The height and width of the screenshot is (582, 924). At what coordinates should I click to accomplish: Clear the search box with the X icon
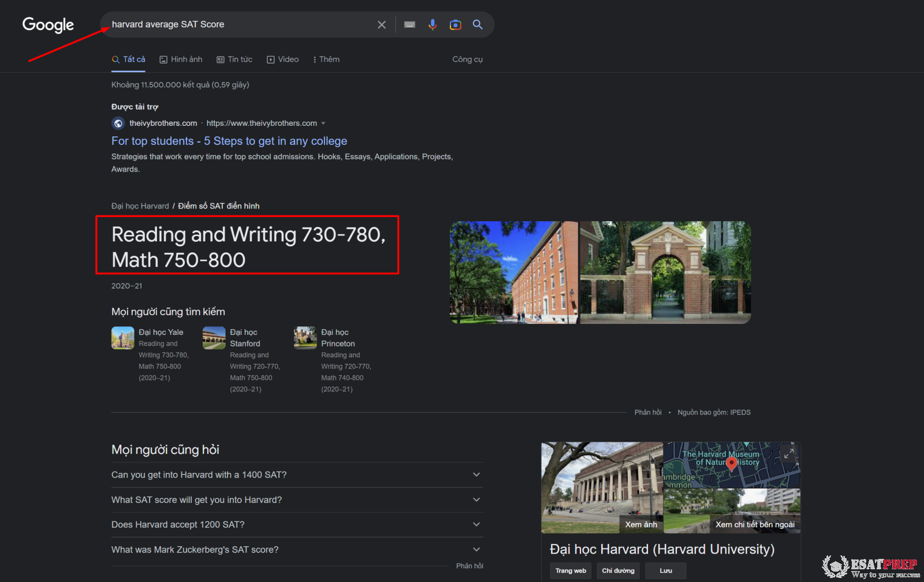click(x=382, y=25)
